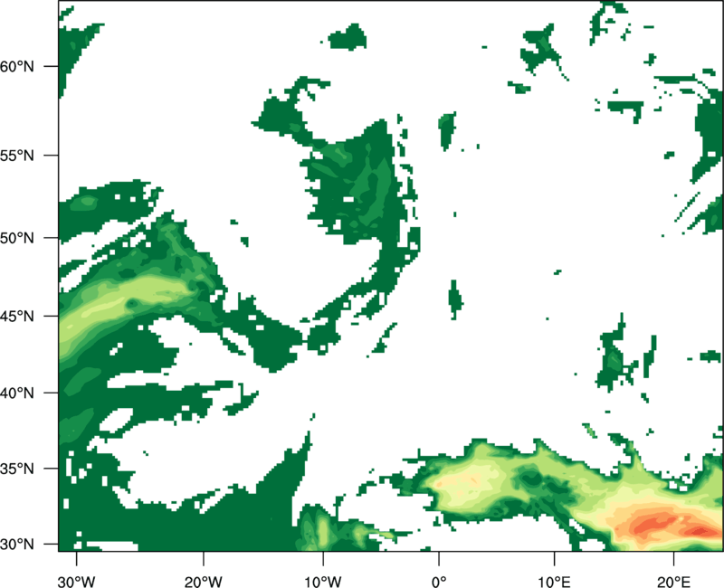The height and width of the screenshot is (588, 724).
Task: Click the 10°W longitude label
Action: [x=323, y=582]
